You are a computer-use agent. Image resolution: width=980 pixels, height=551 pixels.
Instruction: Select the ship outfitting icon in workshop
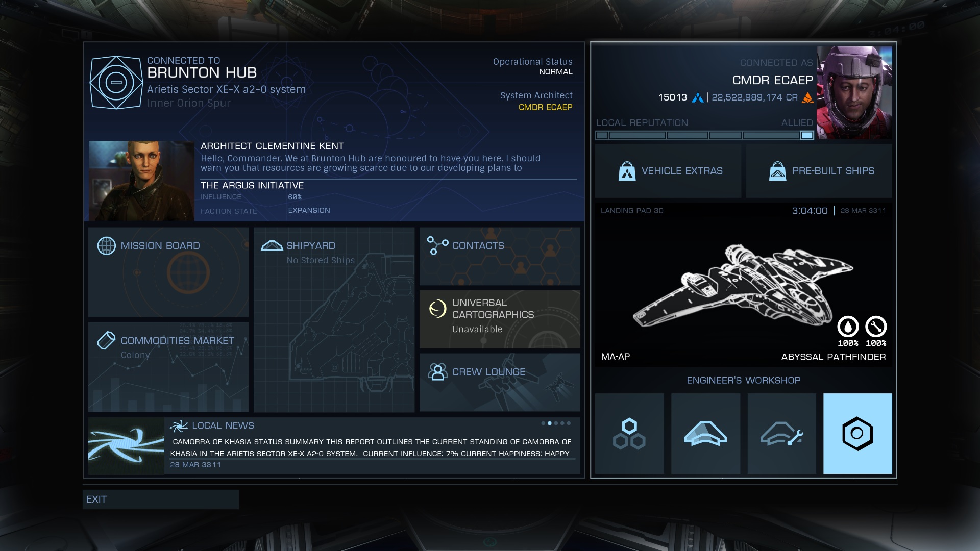(x=705, y=434)
